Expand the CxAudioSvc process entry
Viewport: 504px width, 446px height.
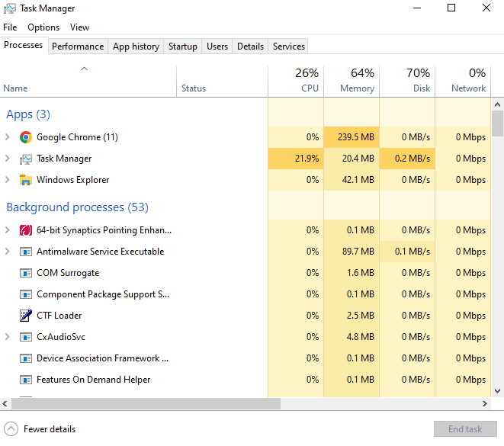pos(8,337)
